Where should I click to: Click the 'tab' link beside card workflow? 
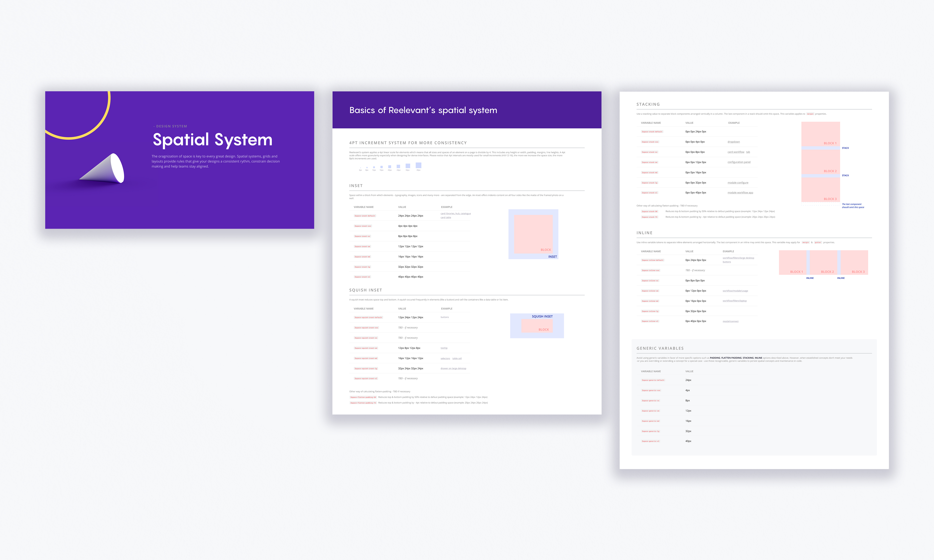click(748, 152)
